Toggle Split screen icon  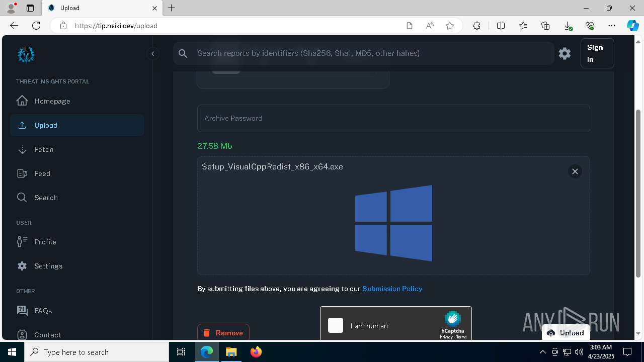[x=501, y=26]
